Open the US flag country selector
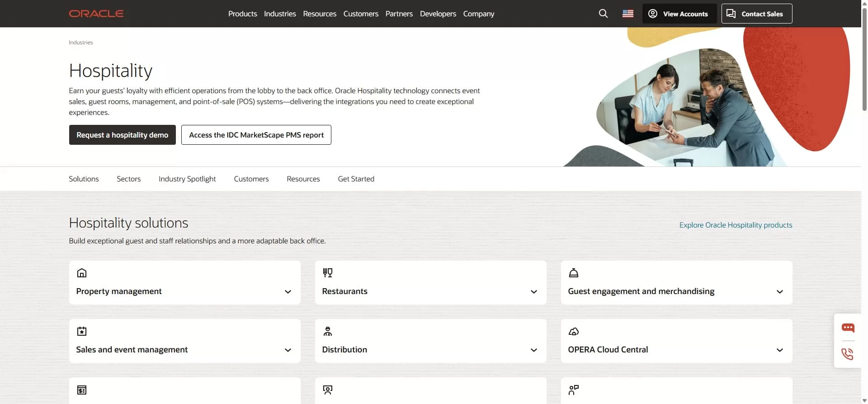This screenshot has height=404, width=868. (x=627, y=14)
